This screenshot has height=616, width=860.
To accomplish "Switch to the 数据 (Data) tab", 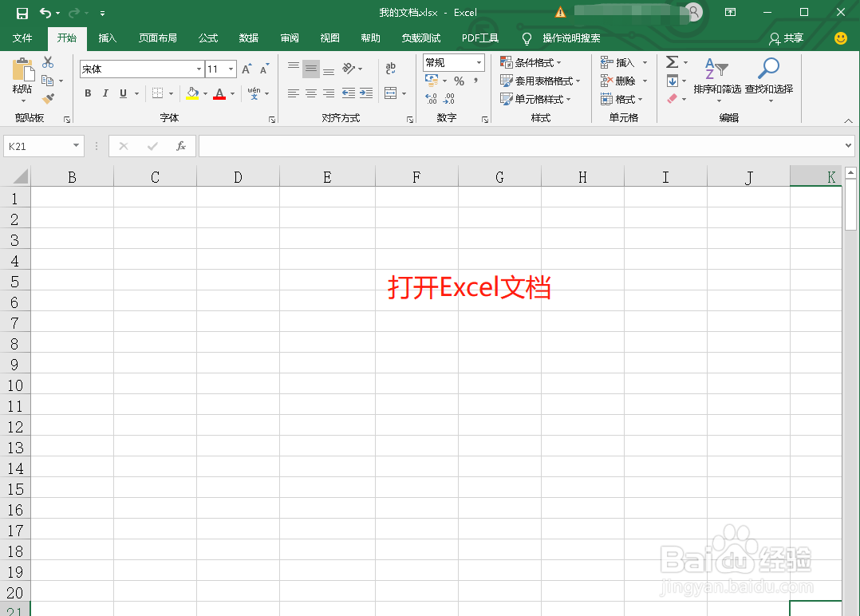I will click(x=249, y=38).
